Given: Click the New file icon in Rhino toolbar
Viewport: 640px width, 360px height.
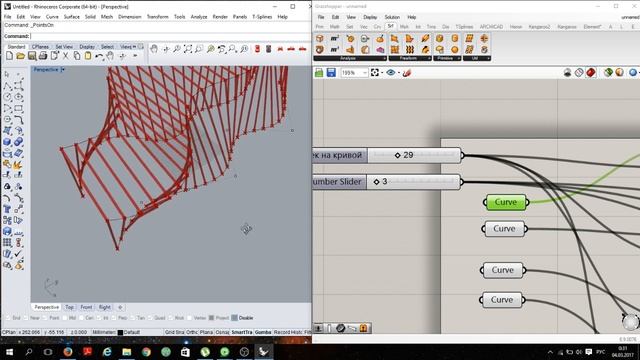Looking at the screenshot, I should pyautogui.click(x=9, y=56).
